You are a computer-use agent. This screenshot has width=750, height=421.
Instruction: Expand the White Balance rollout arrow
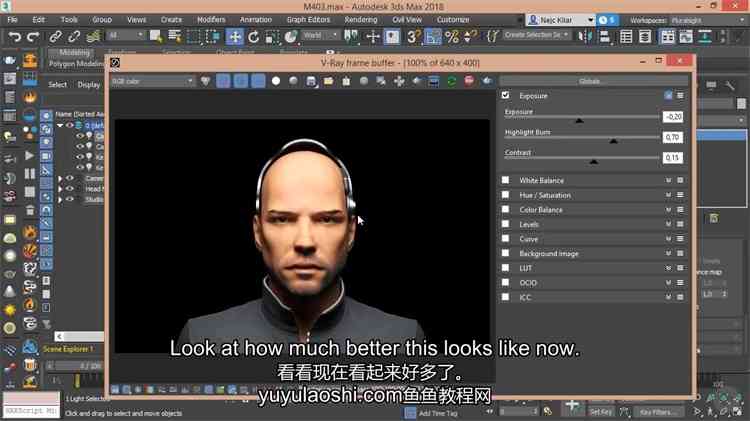tap(668, 180)
